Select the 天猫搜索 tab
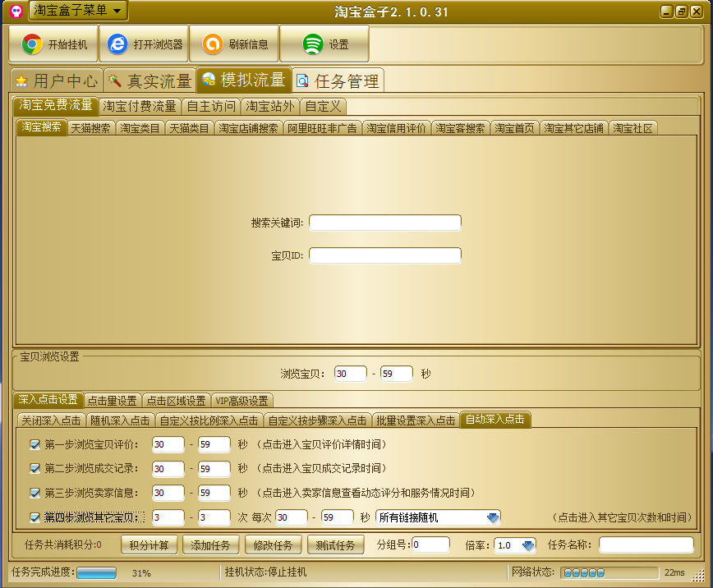The image size is (713, 588). (90, 128)
